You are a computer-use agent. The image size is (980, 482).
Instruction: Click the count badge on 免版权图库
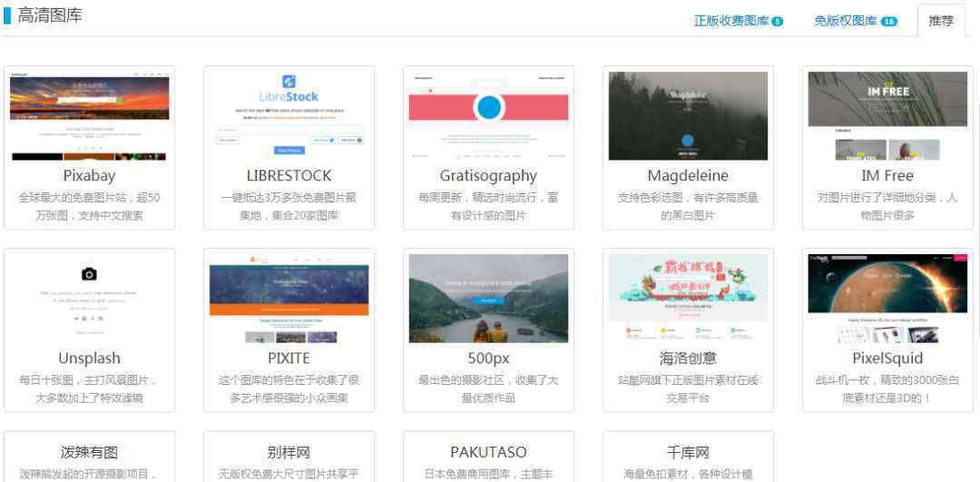pyautogui.click(x=888, y=21)
